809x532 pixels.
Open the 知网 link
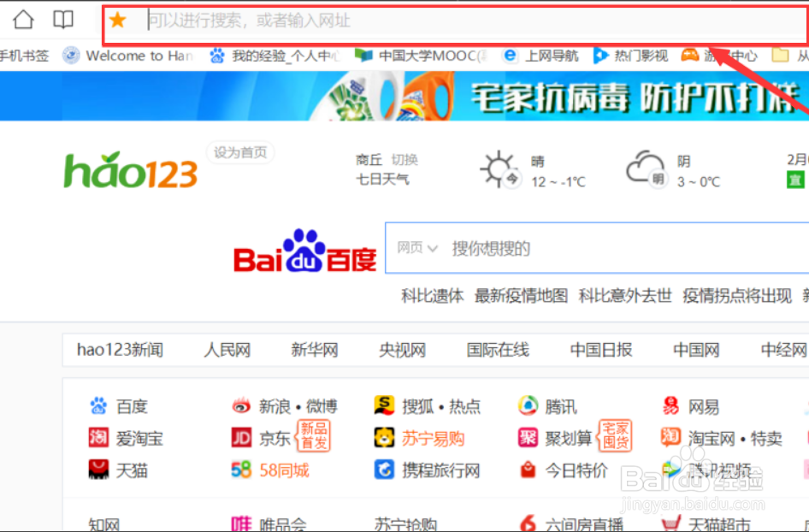coord(104,524)
